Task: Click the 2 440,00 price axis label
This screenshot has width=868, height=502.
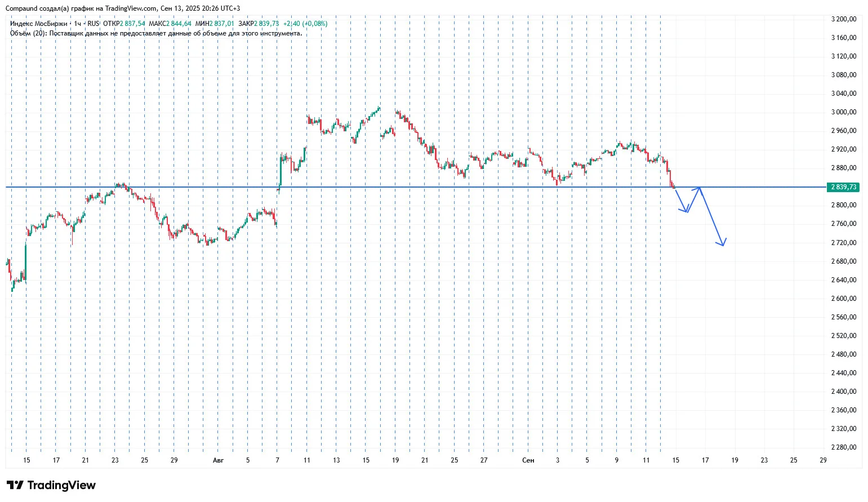Action: pyautogui.click(x=843, y=373)
